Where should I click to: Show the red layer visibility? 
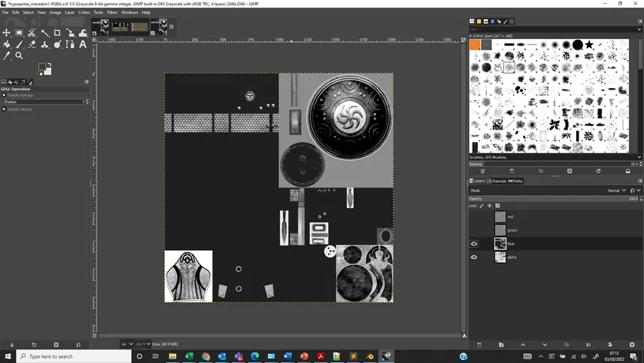[473, 217]
